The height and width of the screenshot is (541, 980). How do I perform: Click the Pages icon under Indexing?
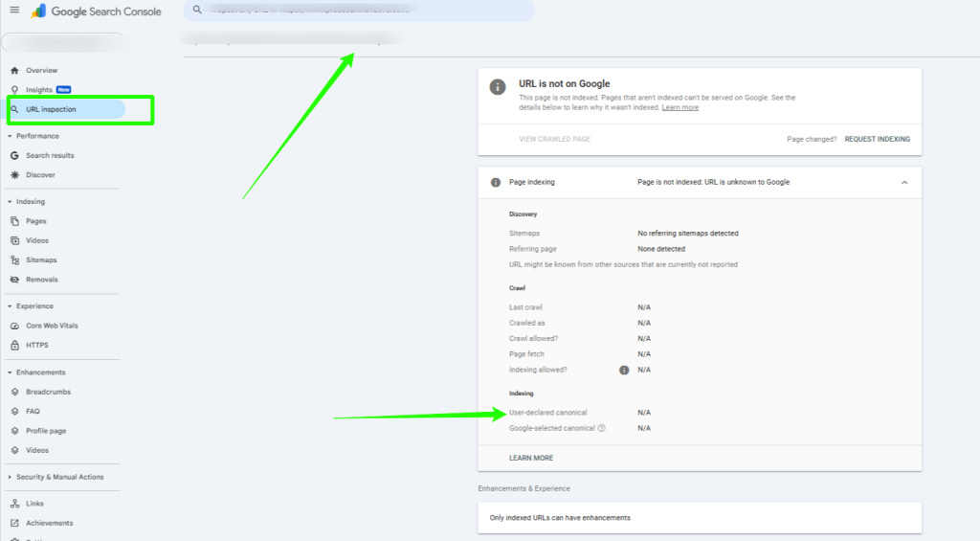15,221
